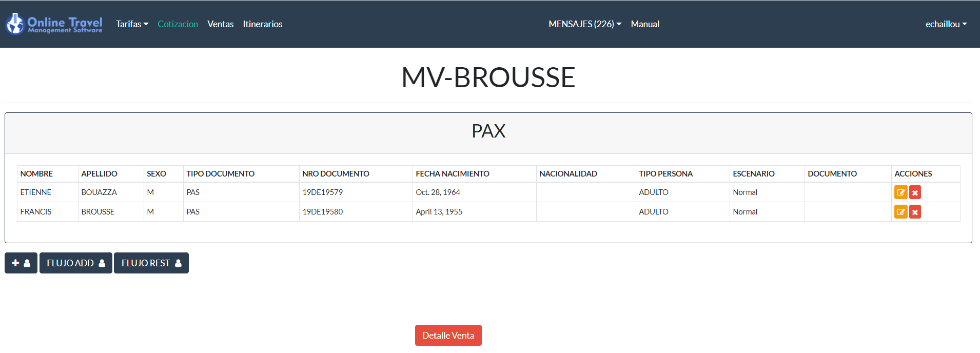This screenshot has height=353, width=980.
Task: Click the FLUJO REST button
Action: point(151,263)
